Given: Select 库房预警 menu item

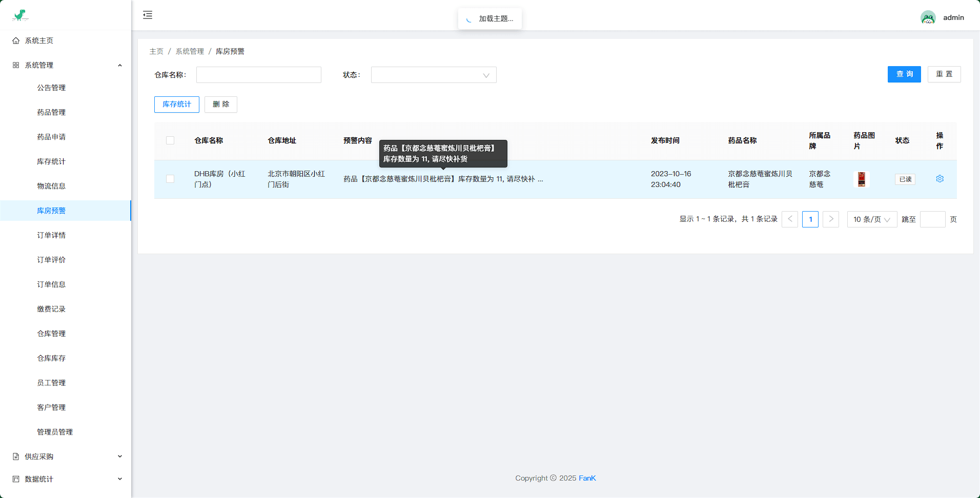Looking at the screenshot, I should [66, 211].
